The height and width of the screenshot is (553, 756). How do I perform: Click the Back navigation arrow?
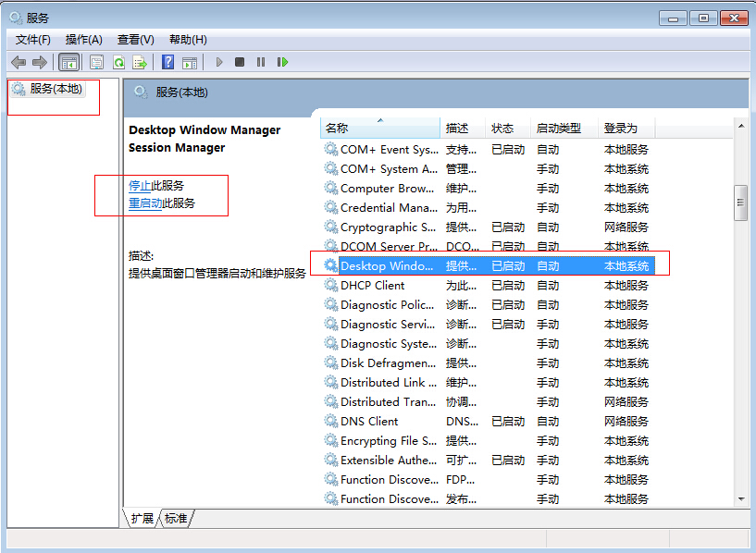(19, 62)
